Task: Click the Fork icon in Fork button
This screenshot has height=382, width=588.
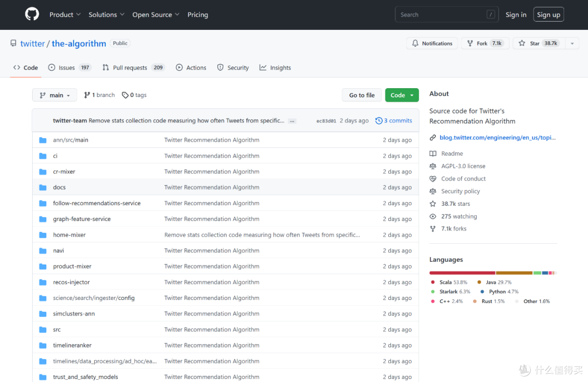Action: coord(470,43)
